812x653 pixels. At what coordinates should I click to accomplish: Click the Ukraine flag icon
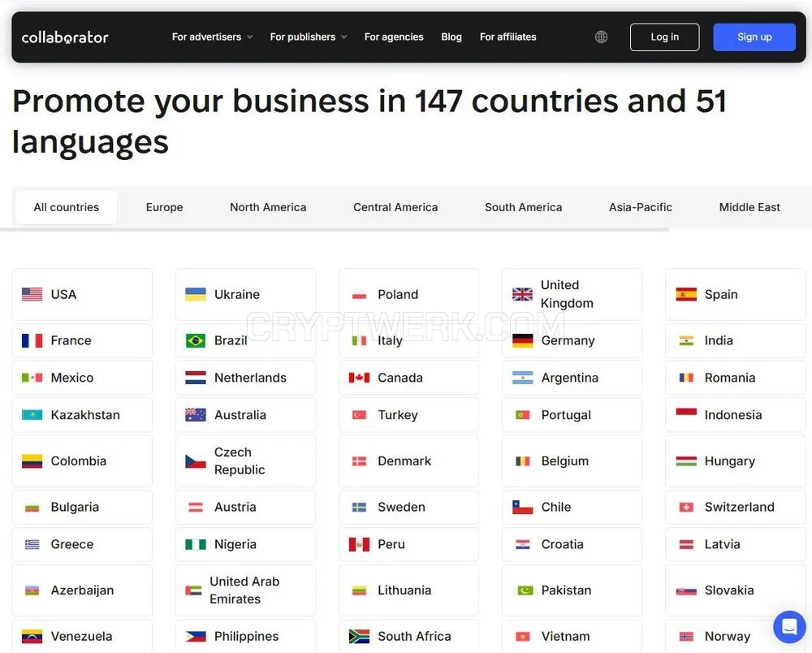point(196,294)
